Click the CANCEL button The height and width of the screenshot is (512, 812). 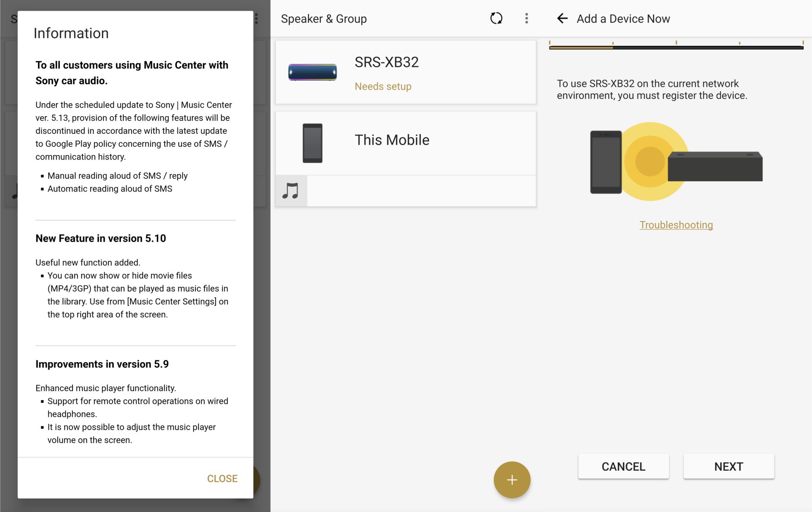point(623,466)
